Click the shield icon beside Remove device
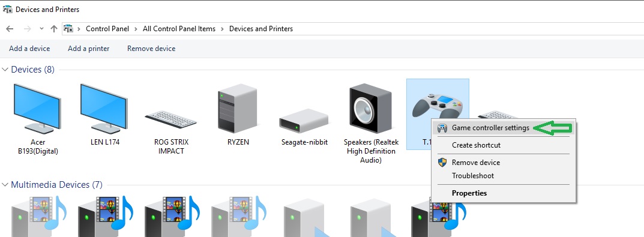The width and height of the screenshot is (644, 237). point(442,162)
